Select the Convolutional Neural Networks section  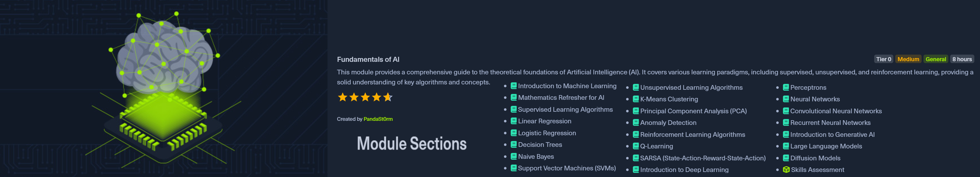(836, 111)
